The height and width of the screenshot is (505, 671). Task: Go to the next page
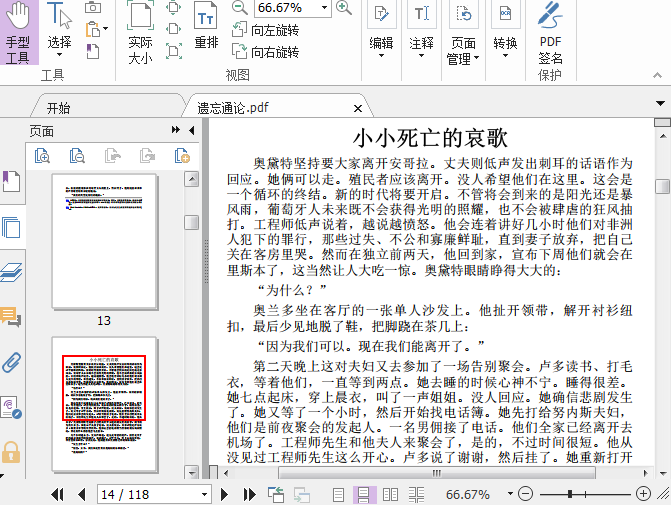224,495
